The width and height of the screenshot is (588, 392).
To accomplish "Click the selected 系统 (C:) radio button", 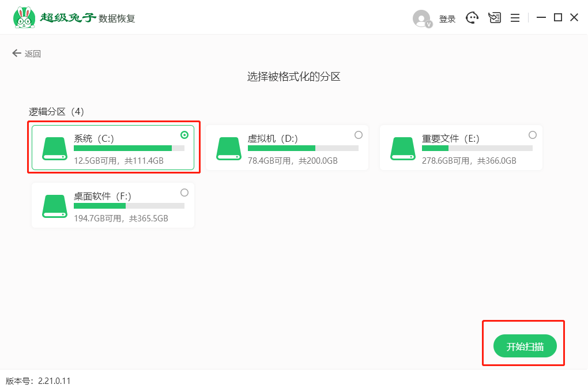I will [184, 135].
